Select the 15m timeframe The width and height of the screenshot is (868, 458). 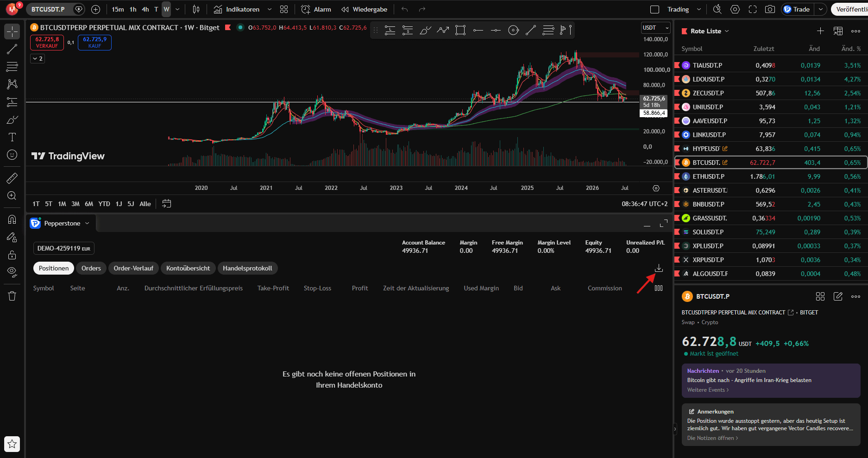coord(118,9)
